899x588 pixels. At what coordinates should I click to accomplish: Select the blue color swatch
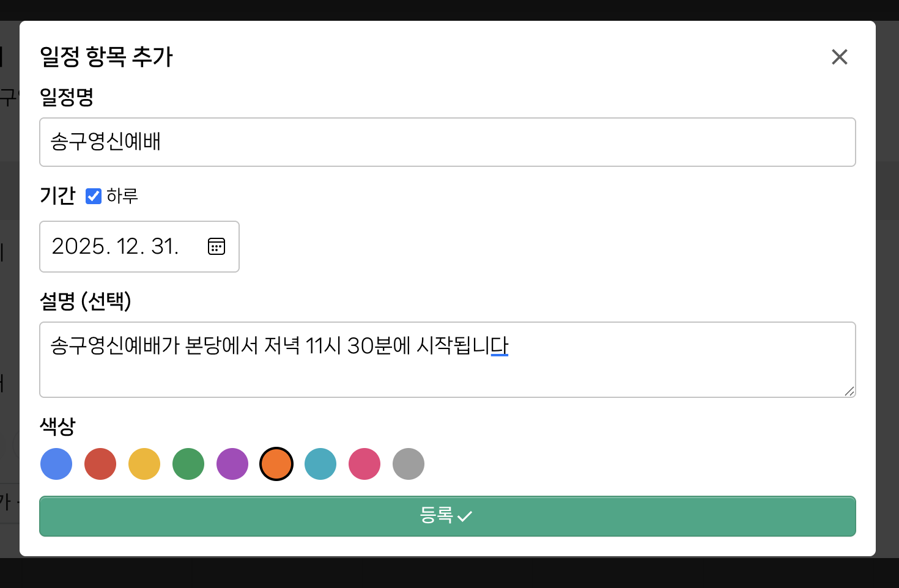[56, 464]
